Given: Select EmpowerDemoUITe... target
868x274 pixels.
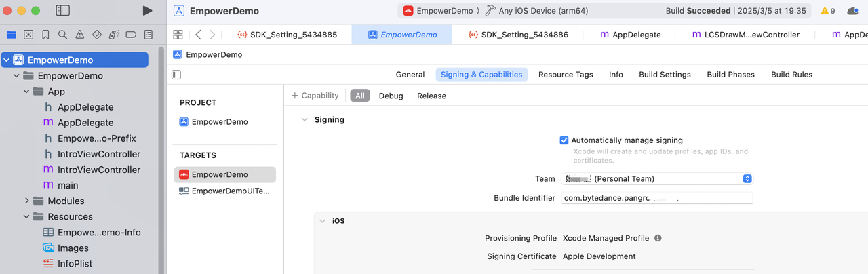Looking at the screenshot, I should click(x=225, y=191).
